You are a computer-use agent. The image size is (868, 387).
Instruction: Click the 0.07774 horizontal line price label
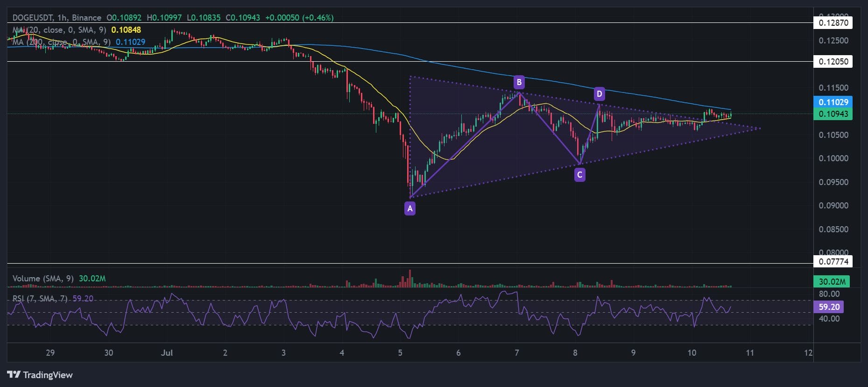click(833, 261)
